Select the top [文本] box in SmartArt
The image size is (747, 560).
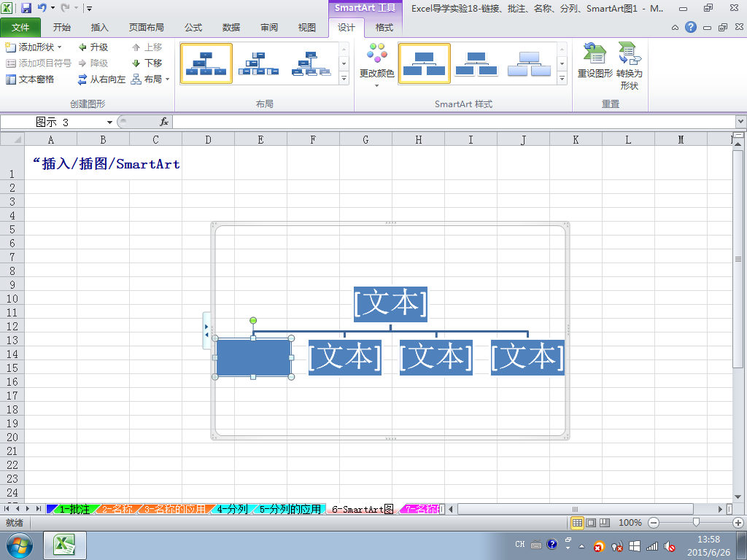pos(391,304)
